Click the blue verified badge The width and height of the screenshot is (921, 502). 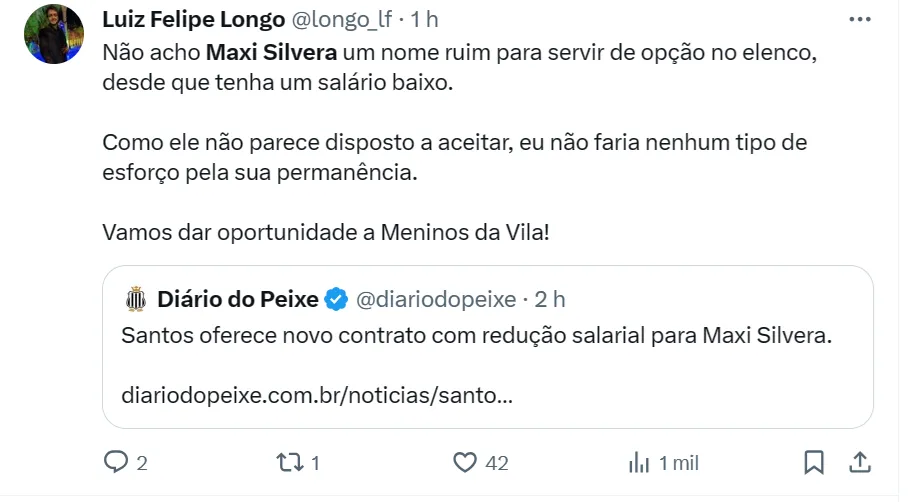click(337, 298)
